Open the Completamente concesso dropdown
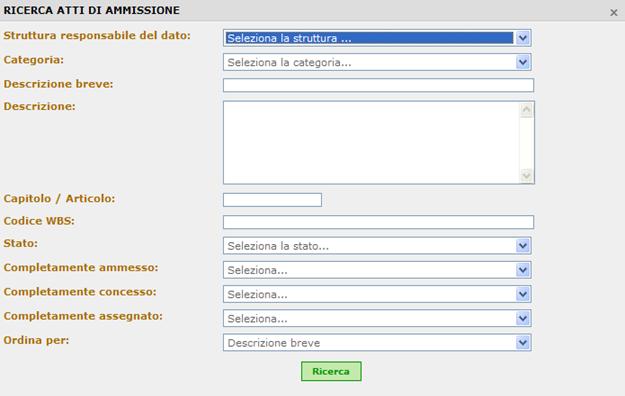This screenshot has width=625, height=396. click(377, 294)
